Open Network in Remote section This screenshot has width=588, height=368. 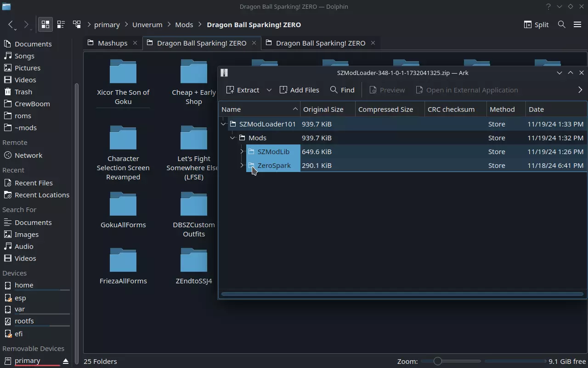coord(28,155)
